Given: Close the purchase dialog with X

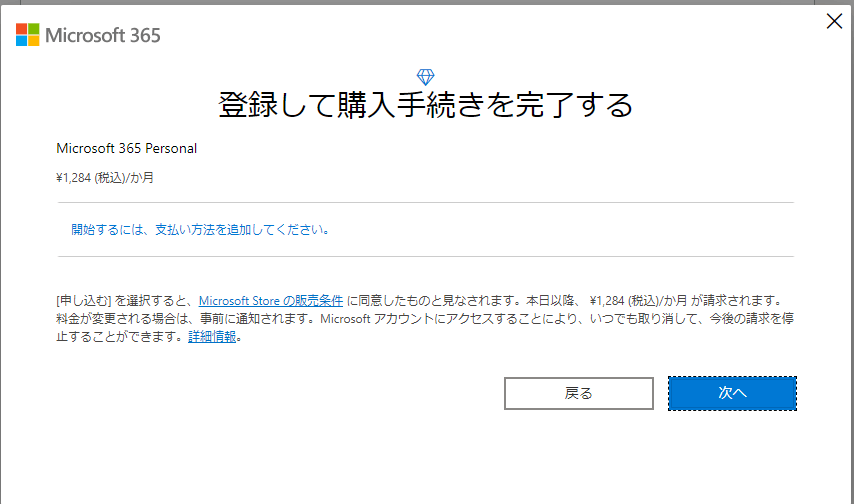Looking at the screenshot, I should point(834,21).
